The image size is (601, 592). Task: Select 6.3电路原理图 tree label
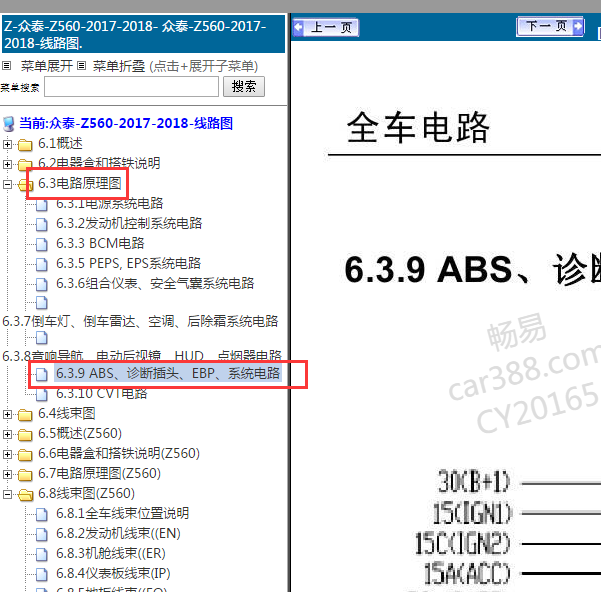[80, 183]
